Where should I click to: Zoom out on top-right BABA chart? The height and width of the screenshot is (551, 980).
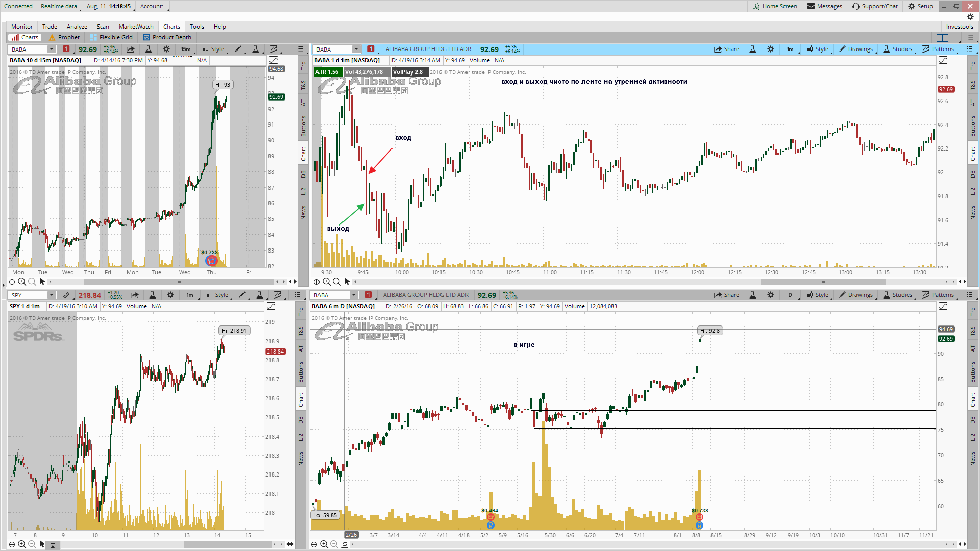coord(336,281)
